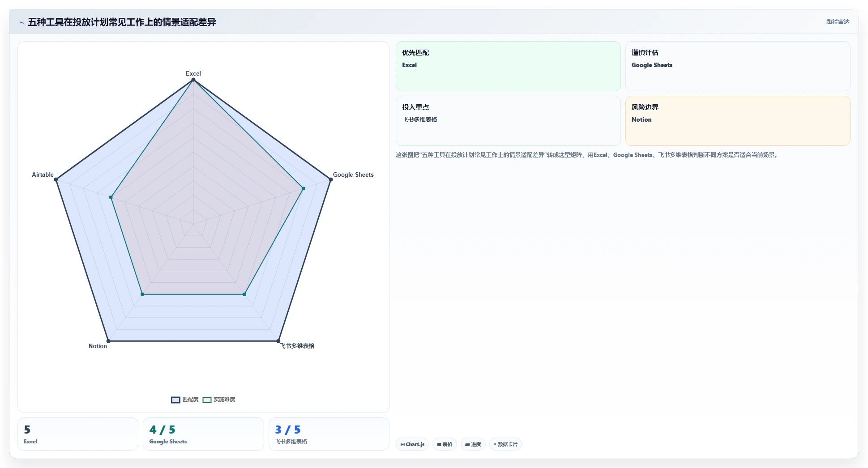Open the 风险边界 Notion card
The height and width of the screenshot is (468, 868).
[738, 121]
